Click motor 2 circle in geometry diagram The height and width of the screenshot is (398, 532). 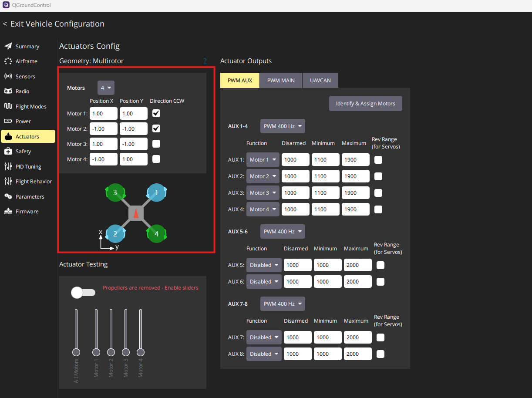click(x=115, y=234)
